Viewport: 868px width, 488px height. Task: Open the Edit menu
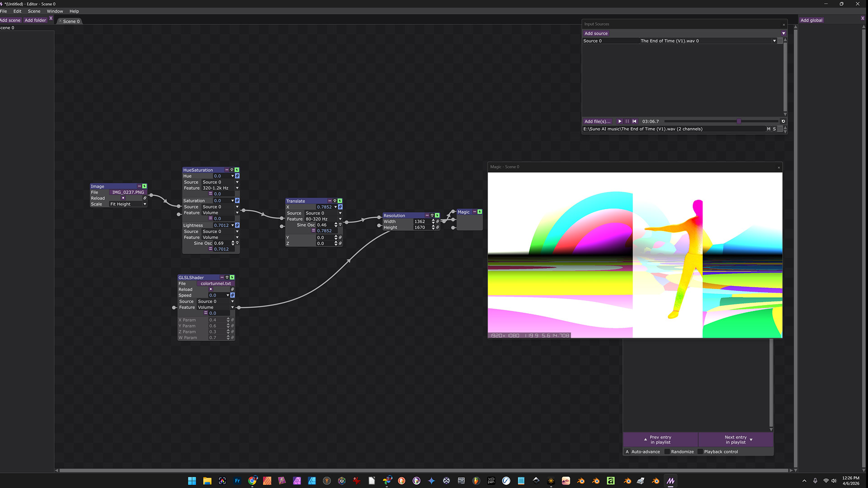17,11
